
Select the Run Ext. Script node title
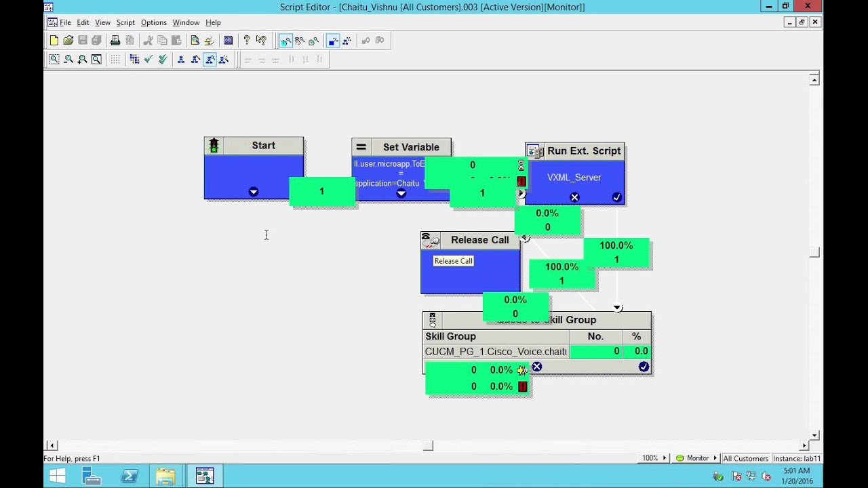[x=584, y=151]
